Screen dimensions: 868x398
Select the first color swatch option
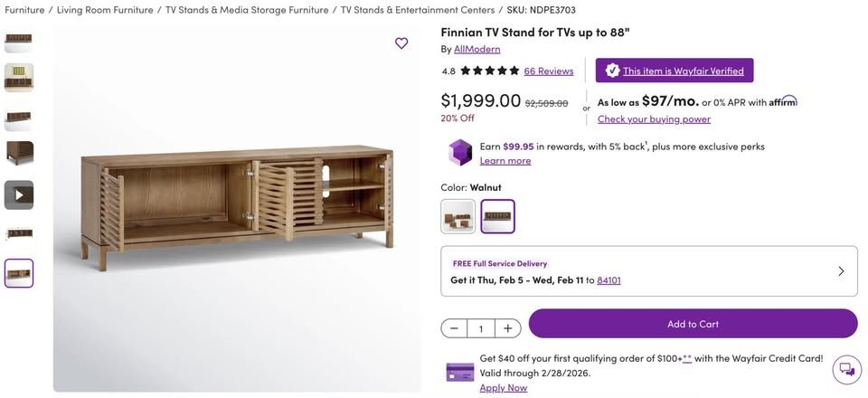pyautogui.click(x=458, y=216)
